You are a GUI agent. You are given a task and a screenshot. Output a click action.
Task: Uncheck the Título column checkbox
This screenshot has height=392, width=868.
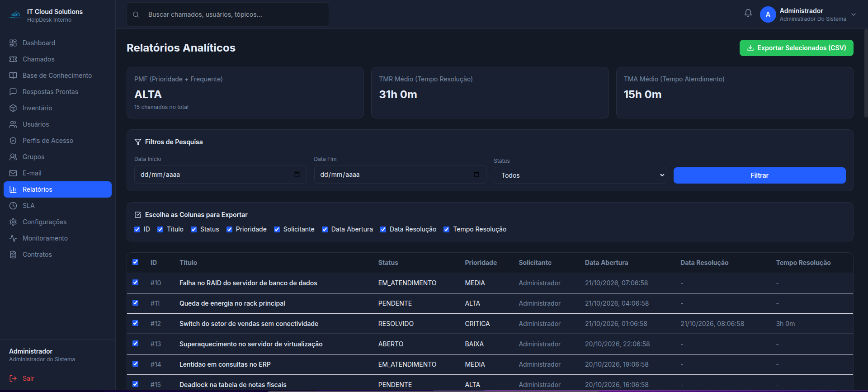click(x=160, y=229)
